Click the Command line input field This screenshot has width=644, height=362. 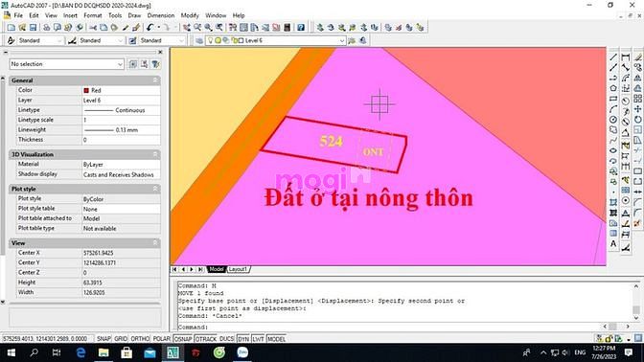coord(390,328)
